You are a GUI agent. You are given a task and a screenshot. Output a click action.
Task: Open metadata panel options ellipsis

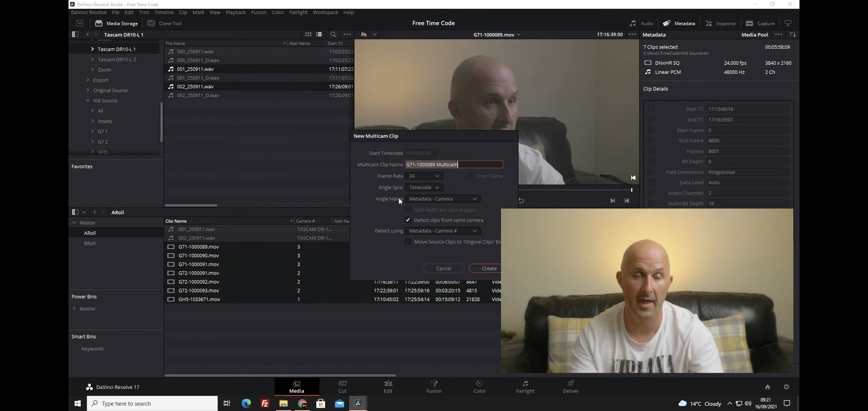click(x=779, y=34)
